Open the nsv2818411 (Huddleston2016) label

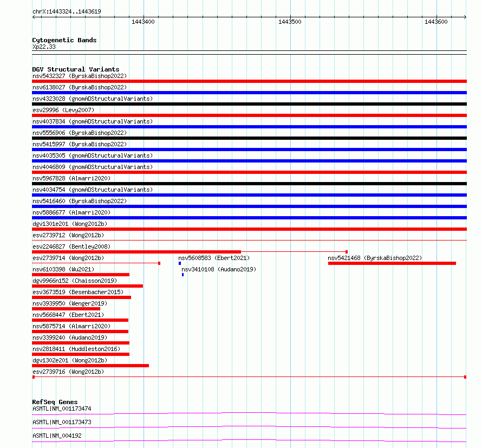(x=76, y=349)
